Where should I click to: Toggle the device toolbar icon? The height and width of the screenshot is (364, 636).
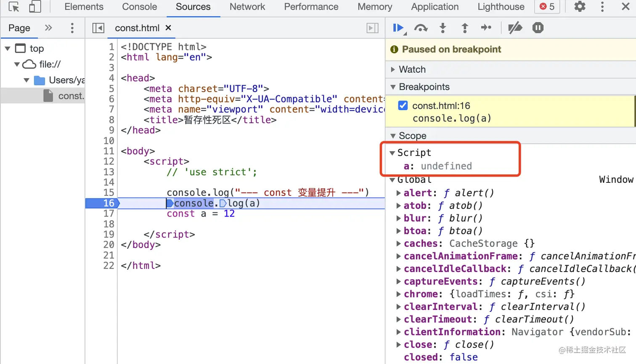tap(35, 7)
